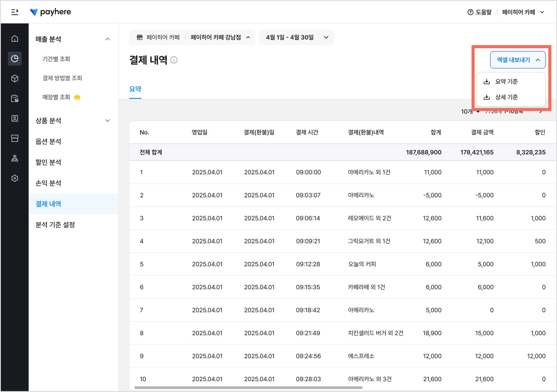Open the store icon in sidebar
The image size is (557, 392).
point(15,138)
